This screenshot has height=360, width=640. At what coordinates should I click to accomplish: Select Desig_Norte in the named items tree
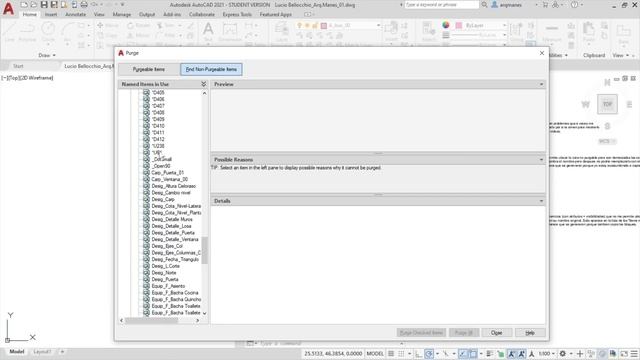click(x=164, y=273)
